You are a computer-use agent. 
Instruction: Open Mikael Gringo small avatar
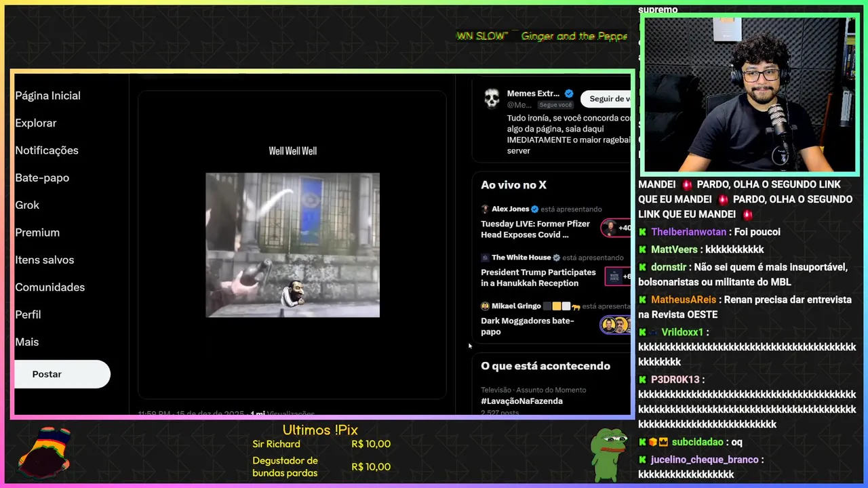click(485, 306)
